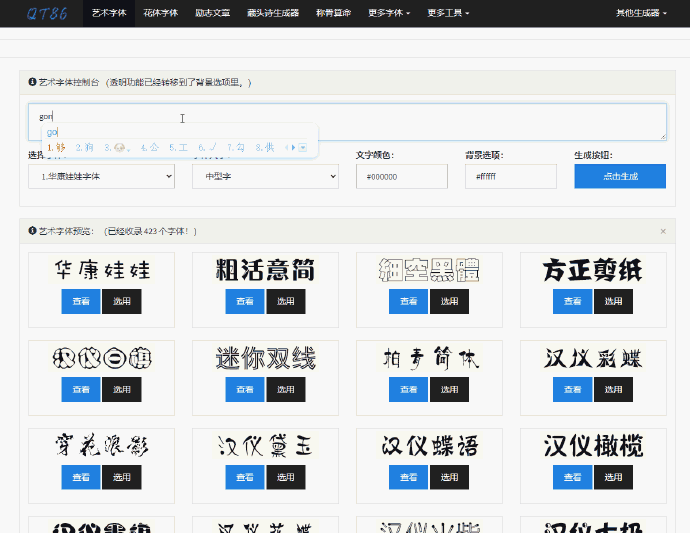690x533 pixels.
Task: Open the font selector showing 1.华康娃娃字体
Action: point(101,177)
